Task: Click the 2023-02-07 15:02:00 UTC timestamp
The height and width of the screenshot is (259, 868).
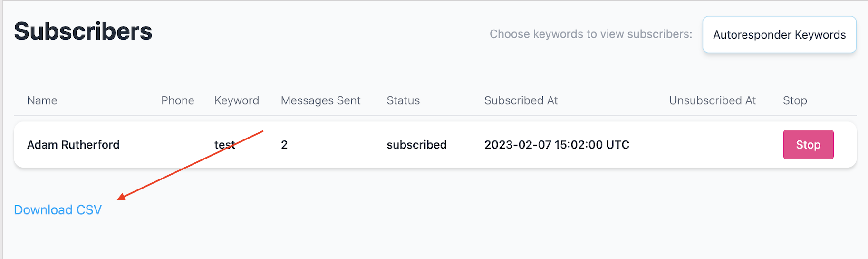Action: coord(557,145)
